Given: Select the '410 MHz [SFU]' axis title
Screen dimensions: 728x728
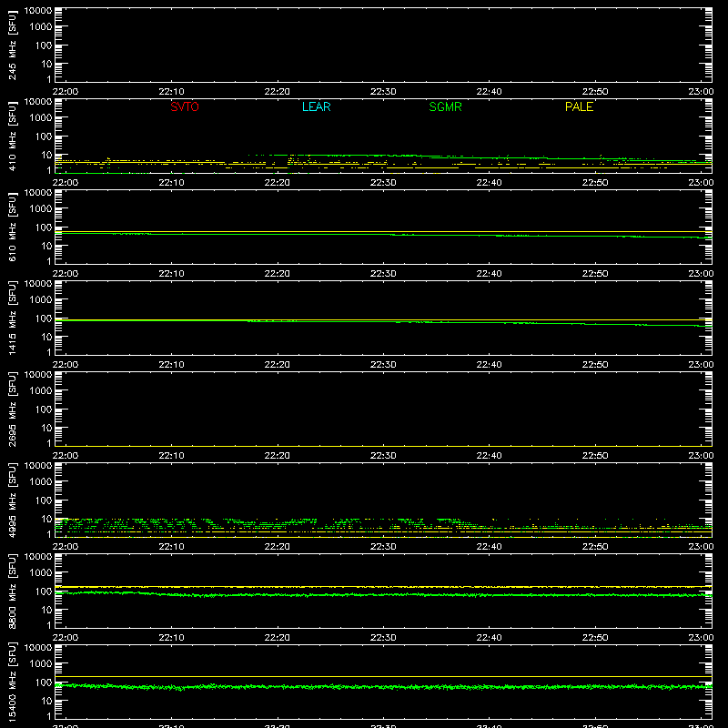Looking at the screenshot, I should (x=13, y=136).
